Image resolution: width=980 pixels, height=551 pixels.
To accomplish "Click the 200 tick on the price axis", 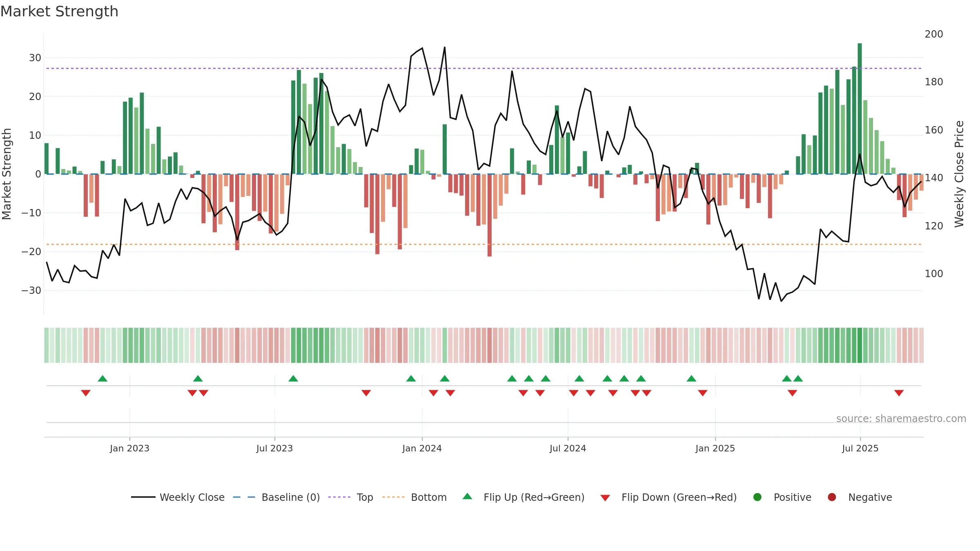I will pyautogui.click(x=934, y=34).
